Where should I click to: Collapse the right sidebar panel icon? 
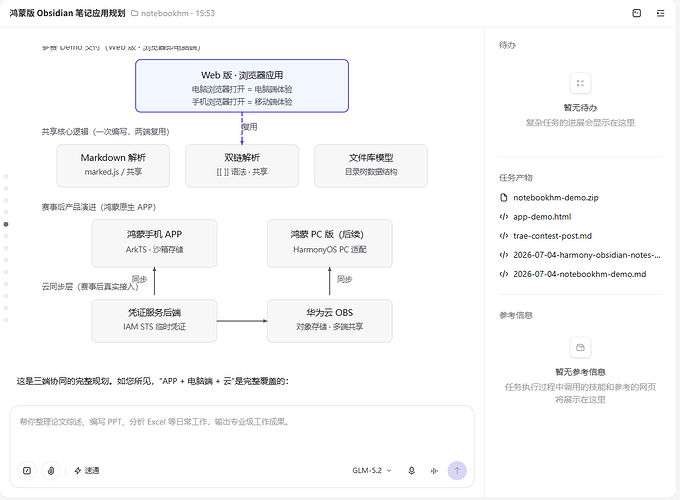click(x=660, y=13)
